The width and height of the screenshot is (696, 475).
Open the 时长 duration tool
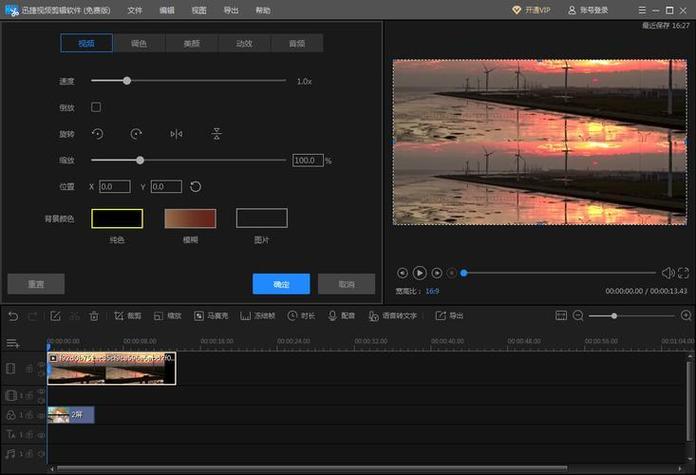coord(301,316)
